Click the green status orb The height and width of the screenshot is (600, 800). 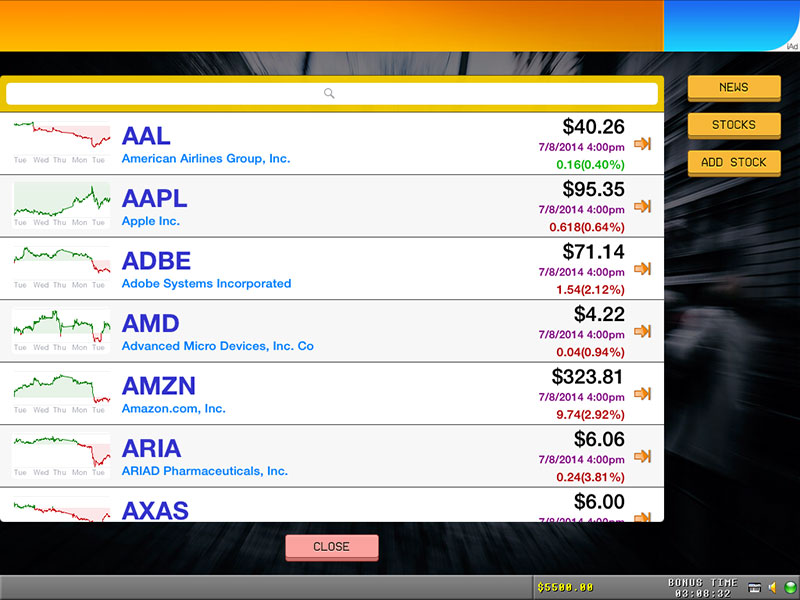(x=790, y=587)
